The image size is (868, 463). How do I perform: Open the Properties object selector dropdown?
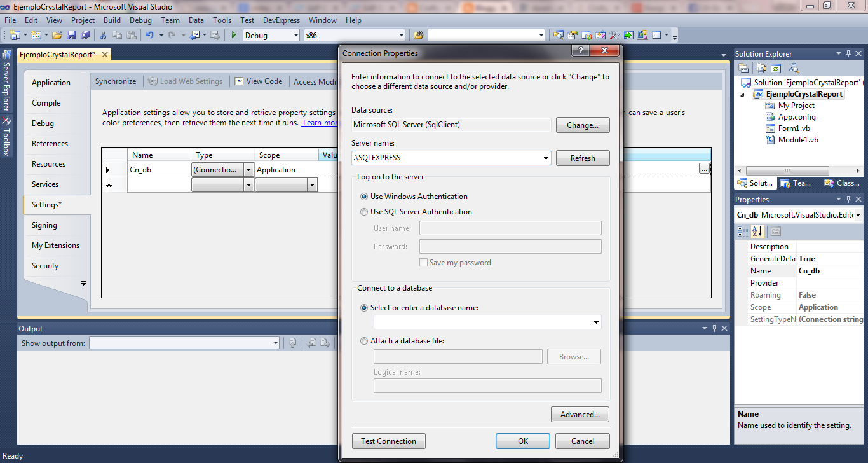click(x=858, y=215)
